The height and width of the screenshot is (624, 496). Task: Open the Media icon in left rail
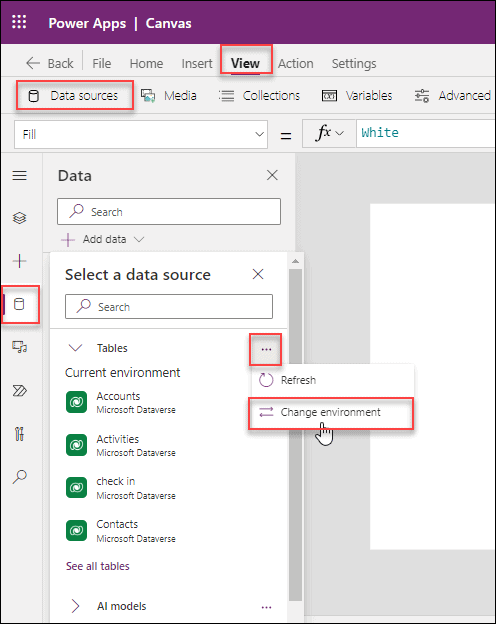(x=20, y=347)
